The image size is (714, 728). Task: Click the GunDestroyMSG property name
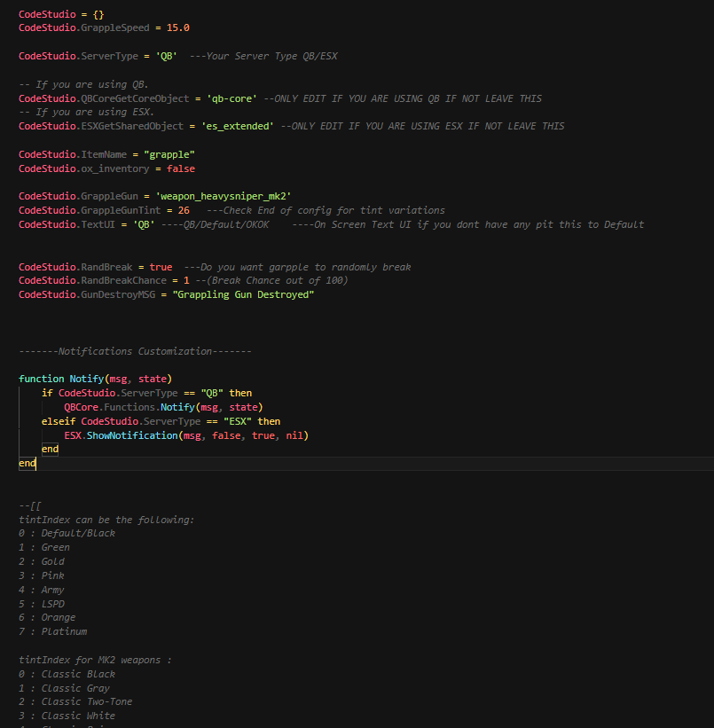[x=118, y=294]
